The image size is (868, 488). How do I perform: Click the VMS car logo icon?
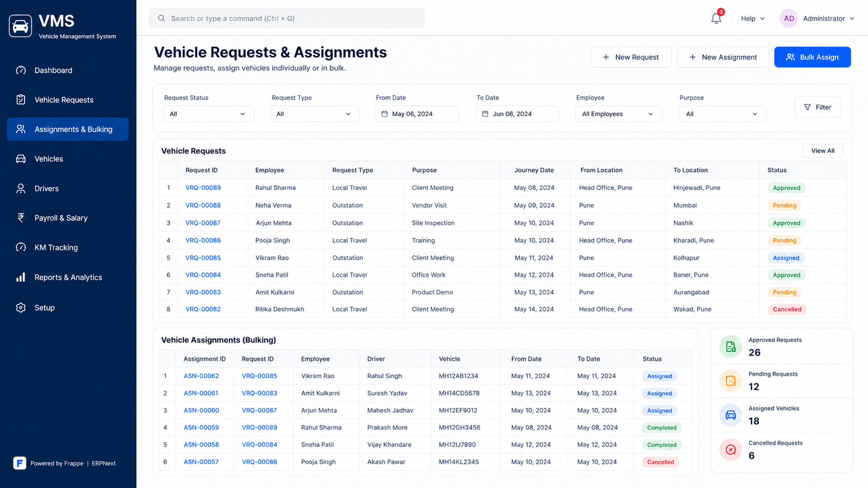[21, 26]
